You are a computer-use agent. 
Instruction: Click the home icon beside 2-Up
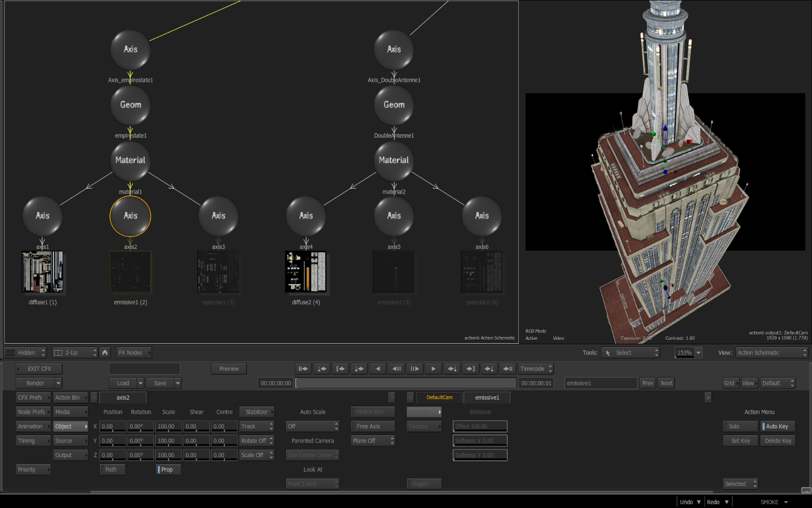click(105, 353)
